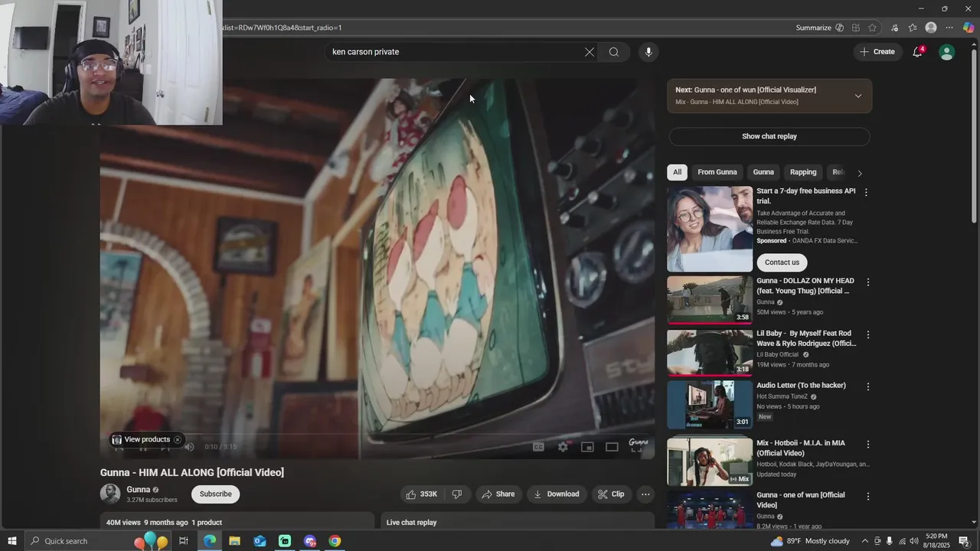The height and width of the screenshot is (551, 980).
Task: Select the Rapping filter chip
Action: pyautogui.click(x=803, y=172)
